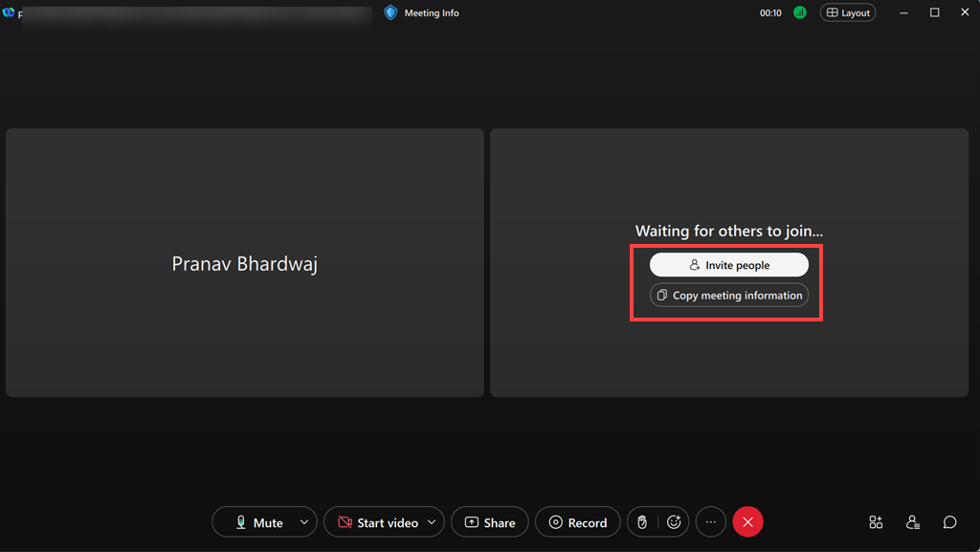The image size is (980, 552).
Task: Select the Pranav Bhardwaj video tile
Action: click(245, 263)
